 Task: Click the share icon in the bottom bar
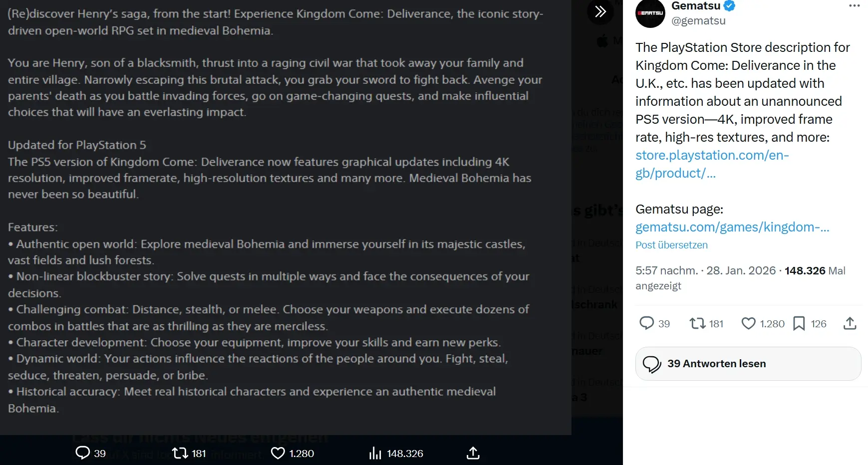pyautogui.click(x=473, y=453)
